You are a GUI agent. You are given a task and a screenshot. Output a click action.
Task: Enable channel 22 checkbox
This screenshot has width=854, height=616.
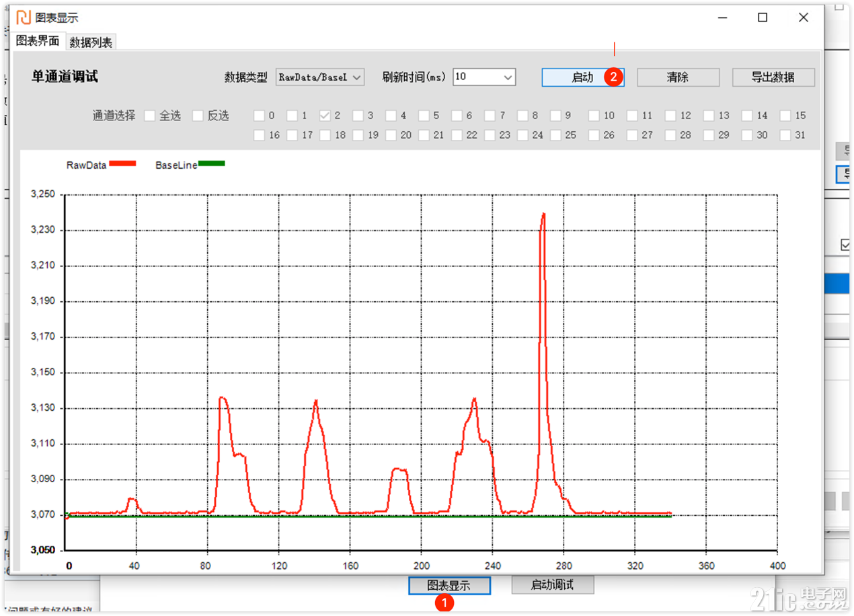point(457,135)
